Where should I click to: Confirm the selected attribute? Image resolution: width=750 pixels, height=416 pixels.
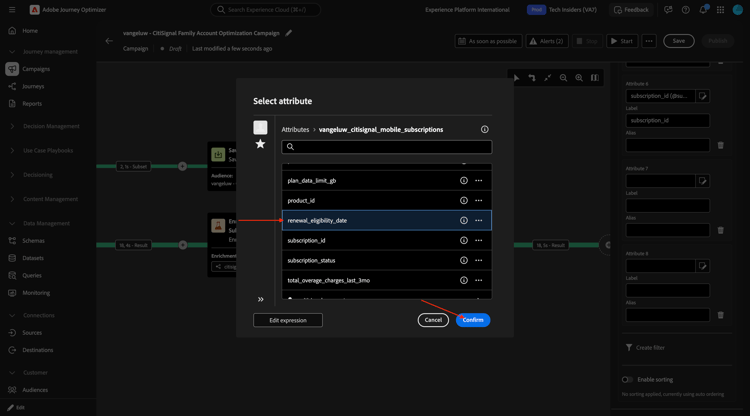[473, 320]
